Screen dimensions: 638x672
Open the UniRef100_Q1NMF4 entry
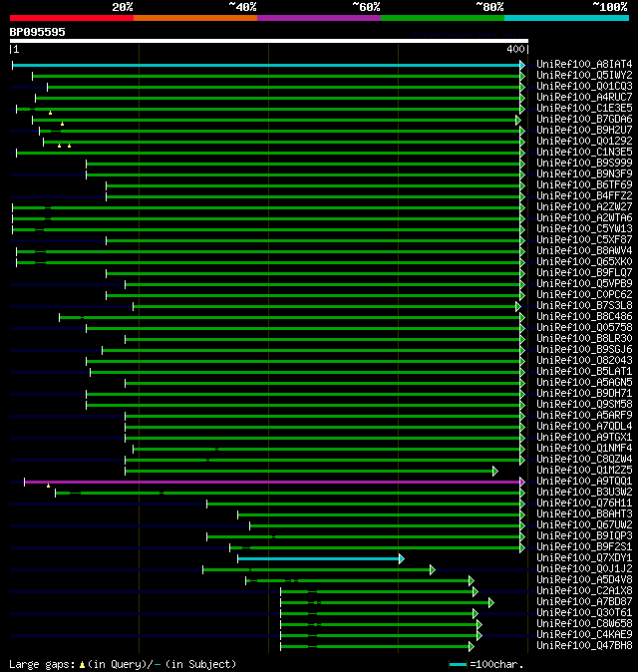584,449
